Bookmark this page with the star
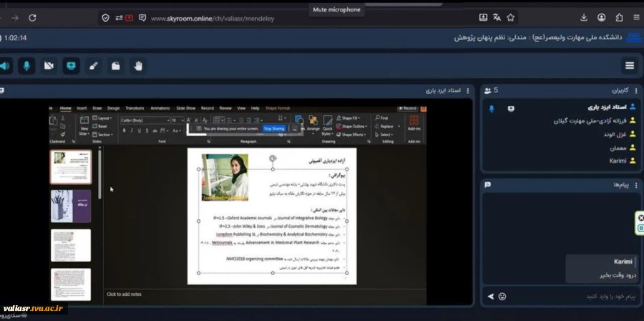644x321 pixels. (510, 17)
